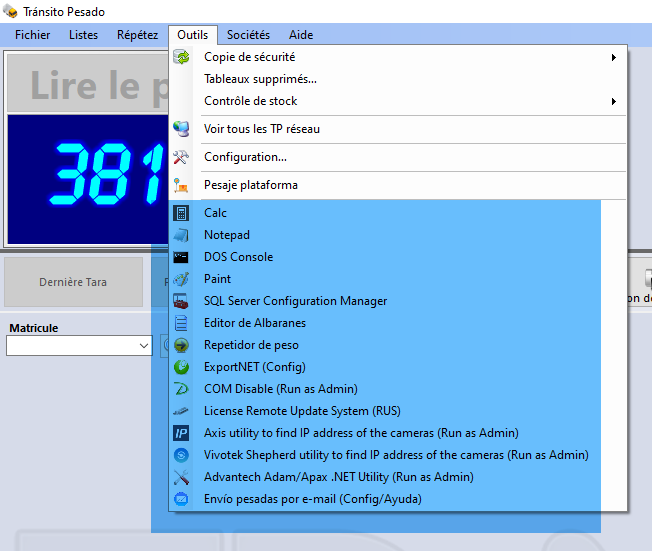Click the License Remote Update System icon
Screen dimensions: 652x551
coord(181,411)
